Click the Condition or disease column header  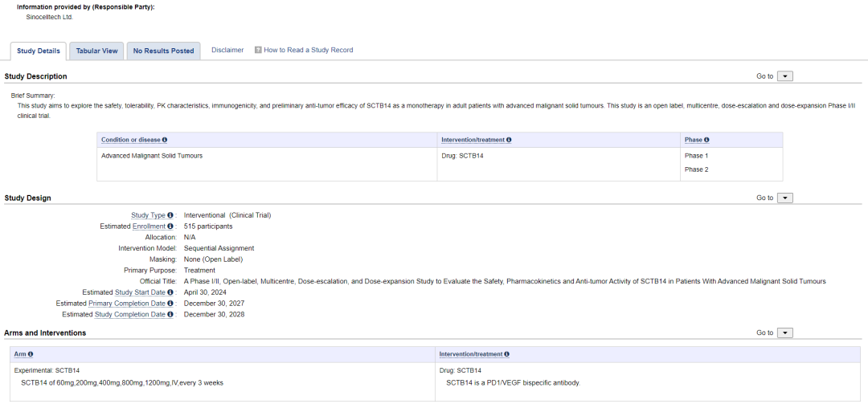click(130, 140)
